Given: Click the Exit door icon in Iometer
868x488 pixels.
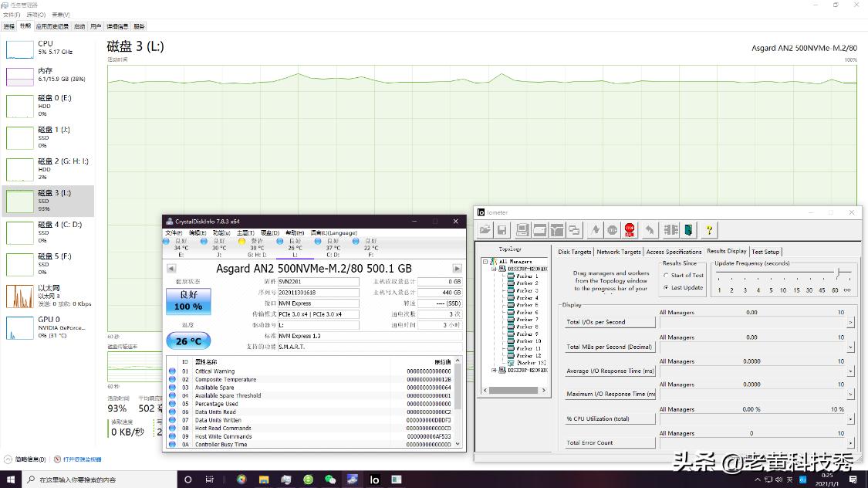Looking at the screenshot, I should tap(688, 229).
